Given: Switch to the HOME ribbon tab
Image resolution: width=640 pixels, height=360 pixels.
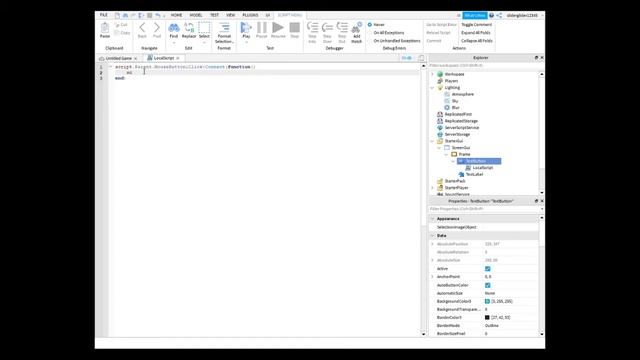Looking at the screenshot, I should (x=176, y=15).
